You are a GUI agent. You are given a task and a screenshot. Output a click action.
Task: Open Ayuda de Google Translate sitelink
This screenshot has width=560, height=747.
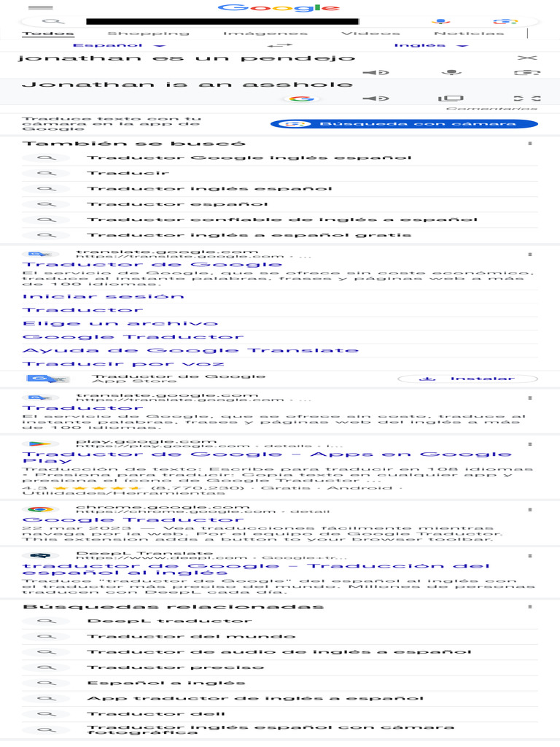coord(190,350)
